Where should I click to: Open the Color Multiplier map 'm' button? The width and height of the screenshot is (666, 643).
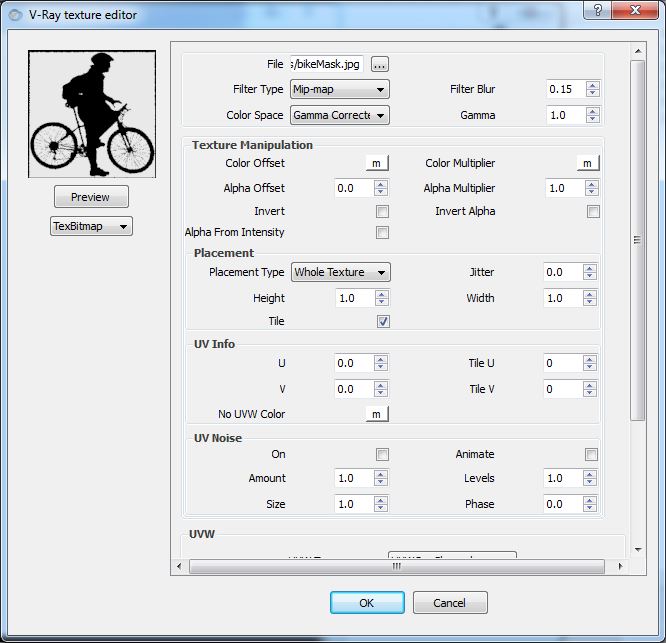point(587,163)
